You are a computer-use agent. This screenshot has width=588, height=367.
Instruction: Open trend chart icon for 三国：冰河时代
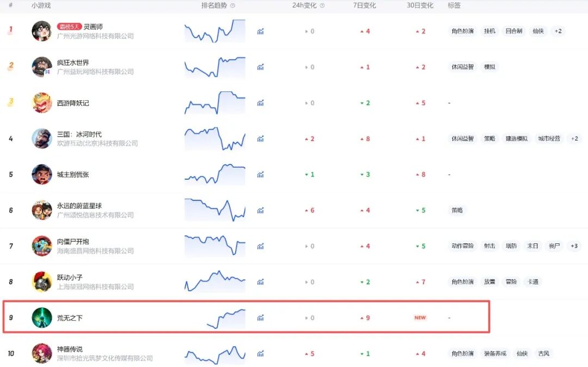coord(260,139)
